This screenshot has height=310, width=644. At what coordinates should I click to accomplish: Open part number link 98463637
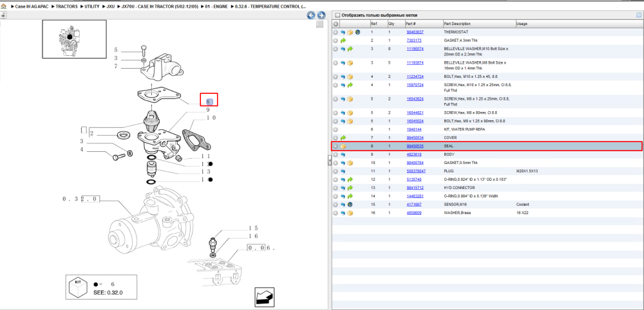415,32
